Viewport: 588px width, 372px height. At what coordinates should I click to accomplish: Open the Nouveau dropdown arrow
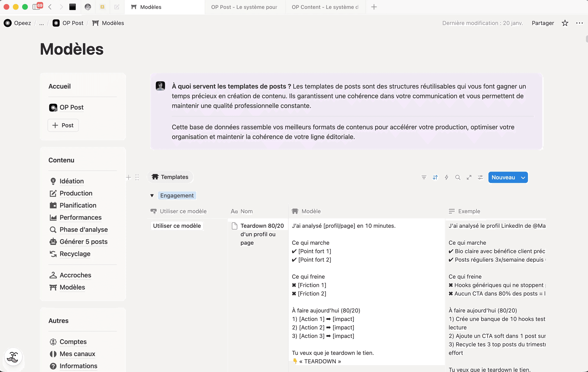tap(523, 178)
